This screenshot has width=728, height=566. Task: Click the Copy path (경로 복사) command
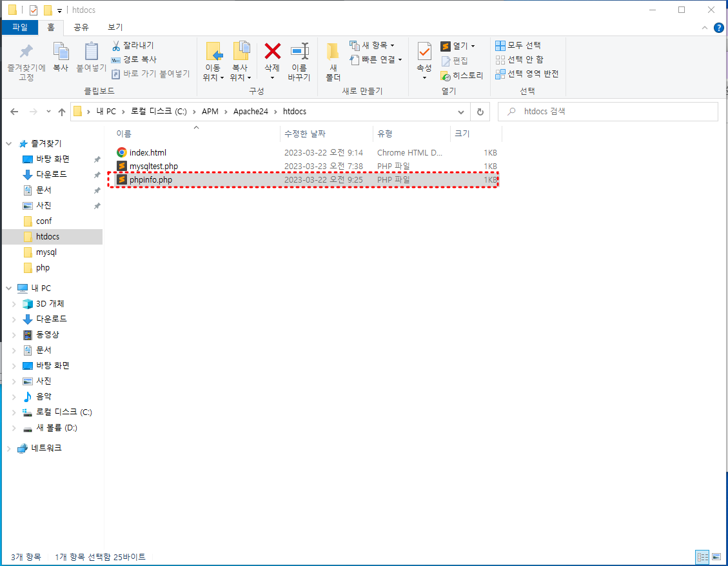point(134,59)
